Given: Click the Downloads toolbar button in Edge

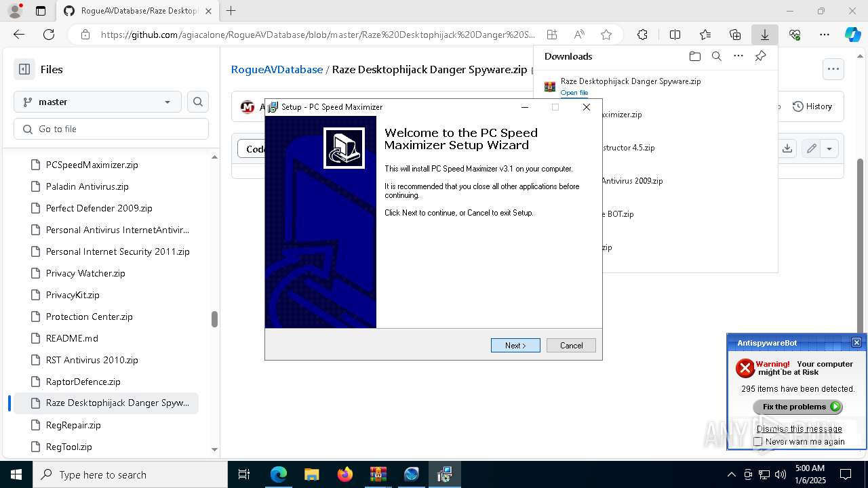Looking at the screenshot, I should coord(764,35).
